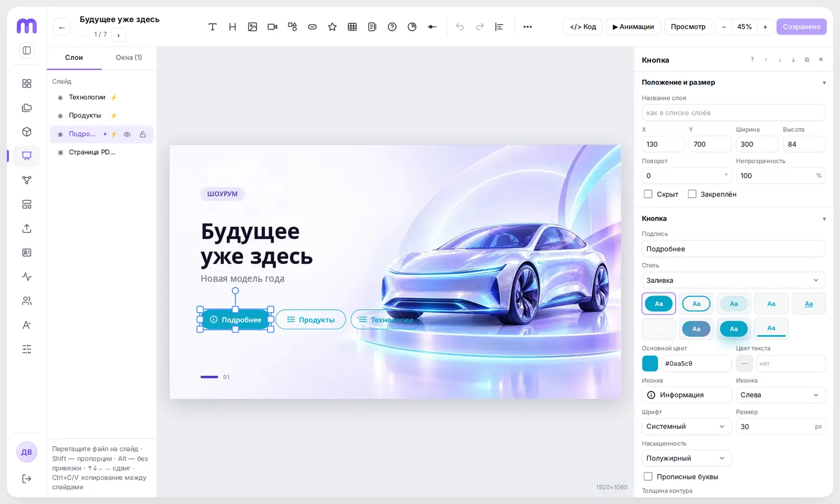Open the Насыщенность dropdown Полужирный
The image size is (840, 504).
pos(686,458)
